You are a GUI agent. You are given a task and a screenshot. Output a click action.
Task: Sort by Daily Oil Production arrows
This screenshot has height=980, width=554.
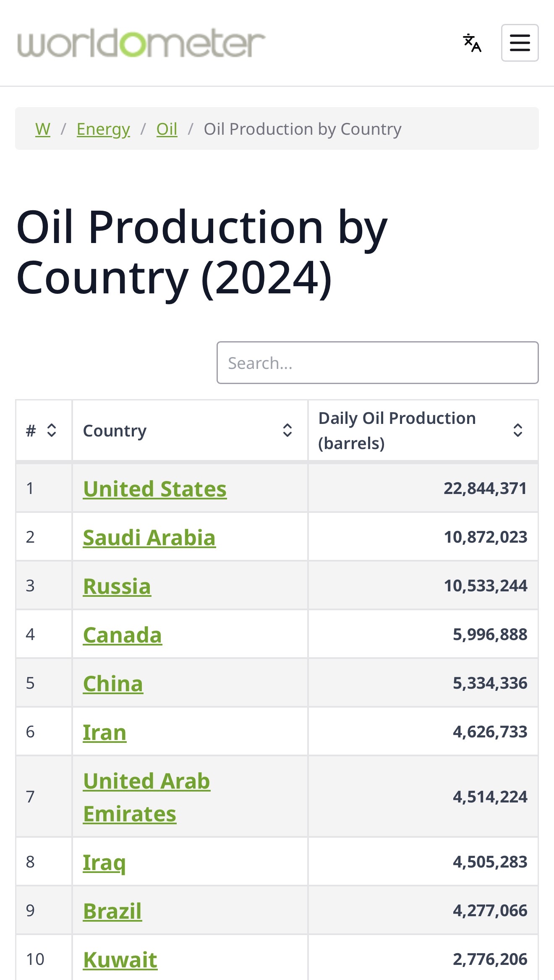[518, 430]
